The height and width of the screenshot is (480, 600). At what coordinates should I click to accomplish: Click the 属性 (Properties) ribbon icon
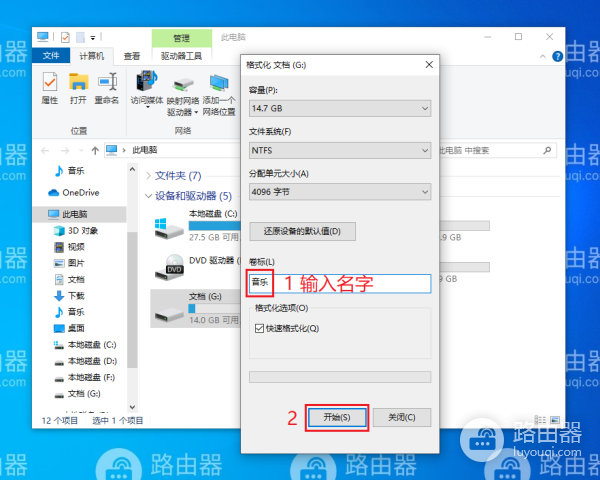50,88
